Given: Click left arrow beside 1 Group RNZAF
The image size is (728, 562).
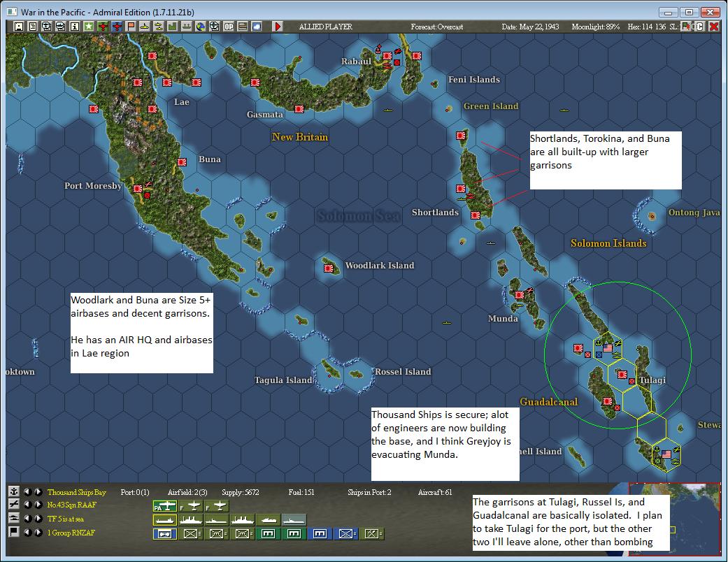Looking at the screenshot, I should coord(28,533).
